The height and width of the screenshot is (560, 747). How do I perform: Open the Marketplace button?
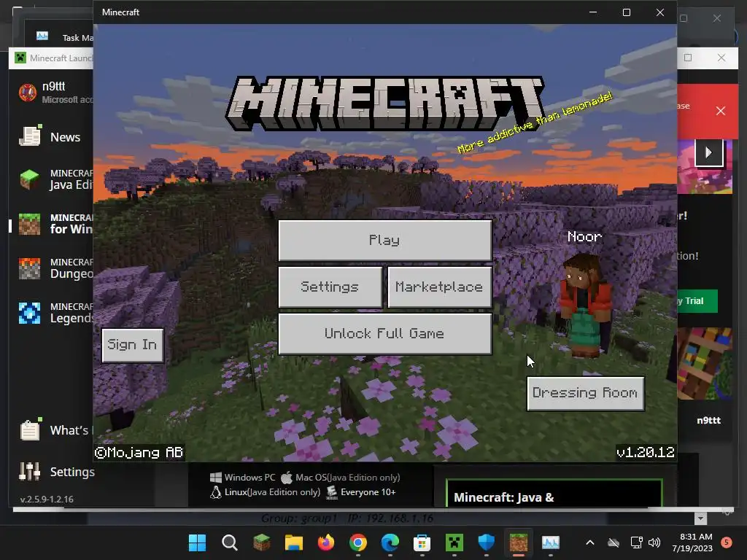click(439, 287)
